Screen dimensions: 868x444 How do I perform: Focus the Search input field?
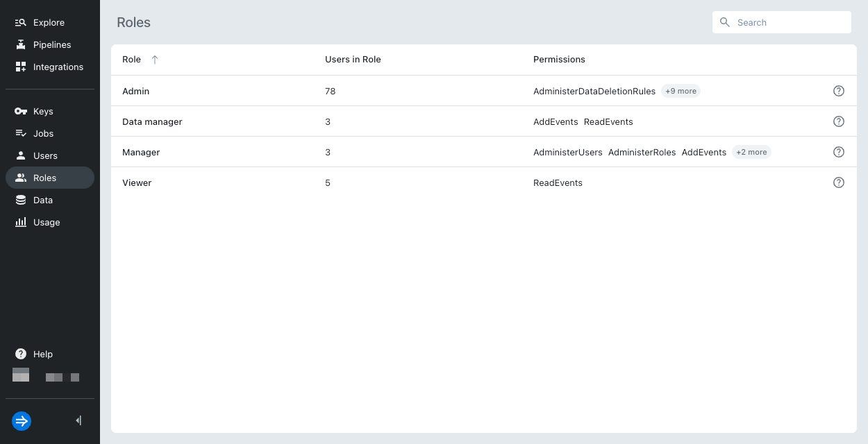[782, 22]
